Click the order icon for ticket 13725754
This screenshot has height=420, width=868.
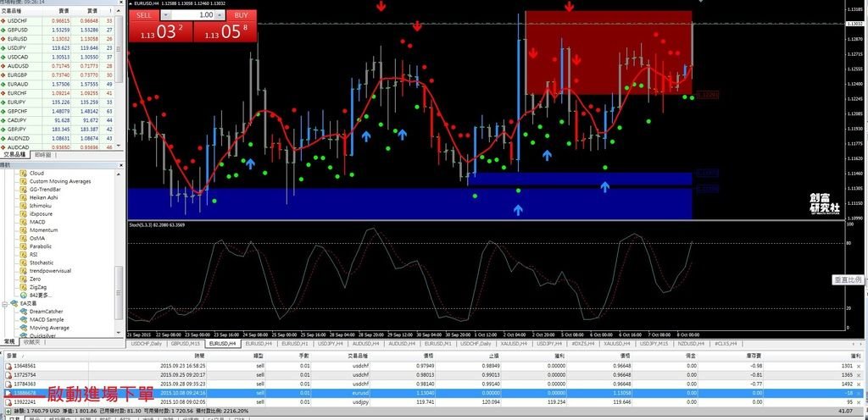pyautogui.click(x=8, y=374)
